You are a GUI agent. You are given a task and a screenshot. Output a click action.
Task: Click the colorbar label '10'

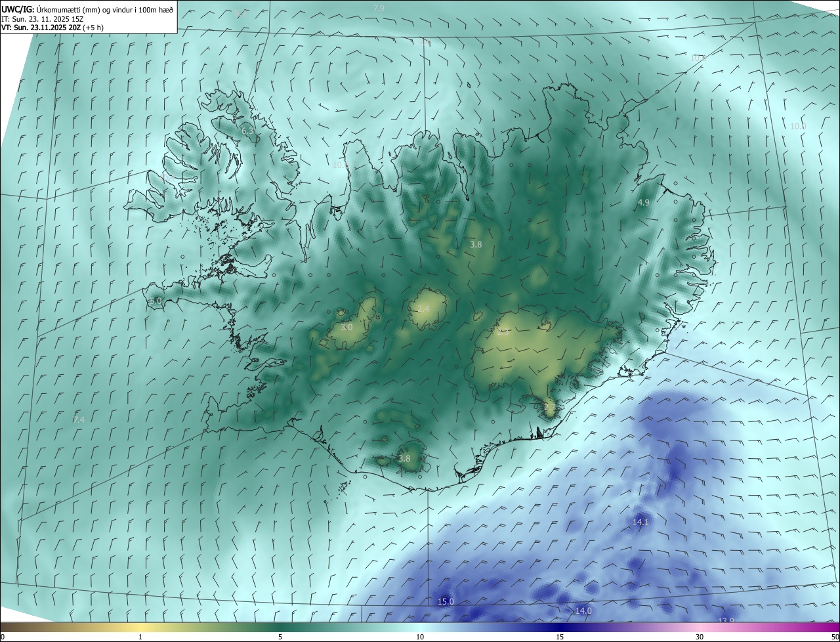click(420, 637)
